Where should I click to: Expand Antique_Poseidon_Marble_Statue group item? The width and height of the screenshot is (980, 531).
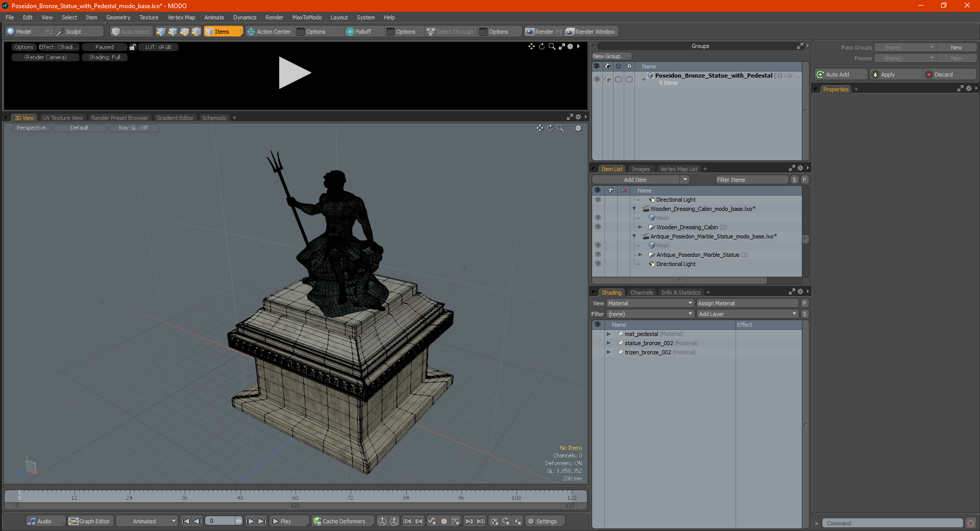(640, 255)
